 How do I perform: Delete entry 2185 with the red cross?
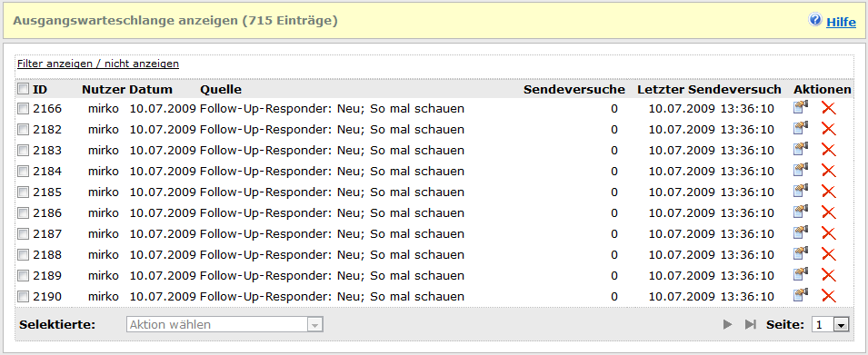(828, 192)
